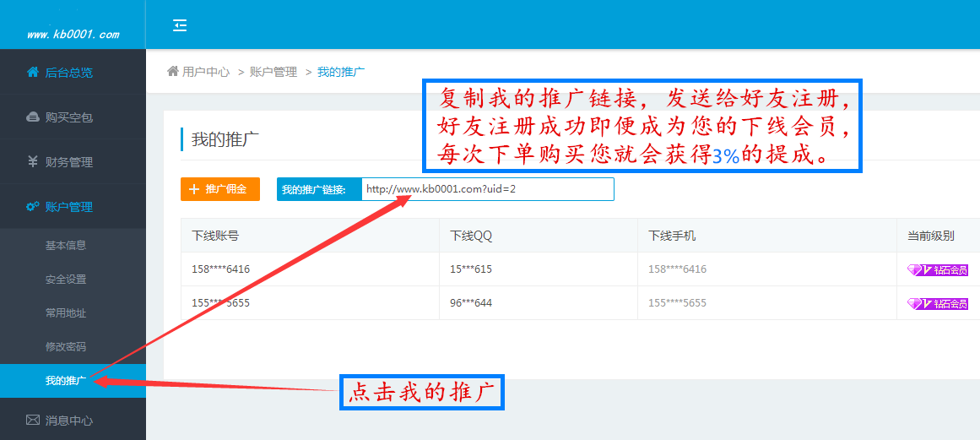The image size is (980, 440).
Task: Click the orange 推广佣金 button
Action: click(220, 189)
